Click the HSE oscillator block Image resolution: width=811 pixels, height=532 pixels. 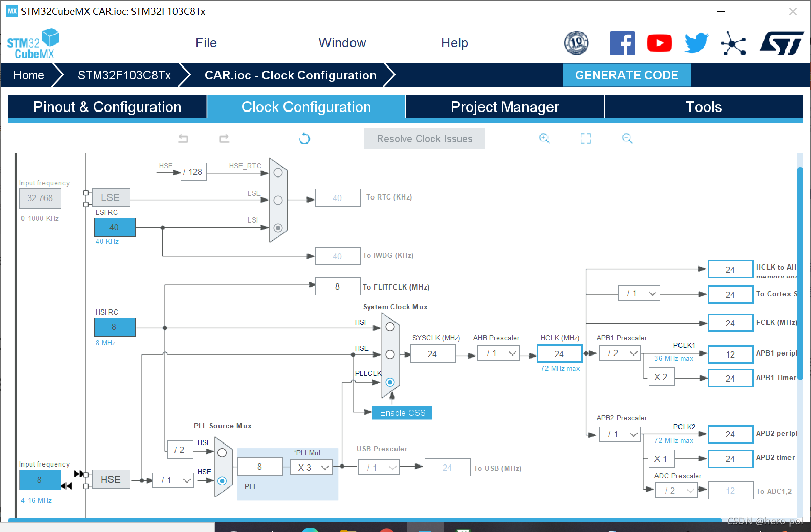point(111,479)
